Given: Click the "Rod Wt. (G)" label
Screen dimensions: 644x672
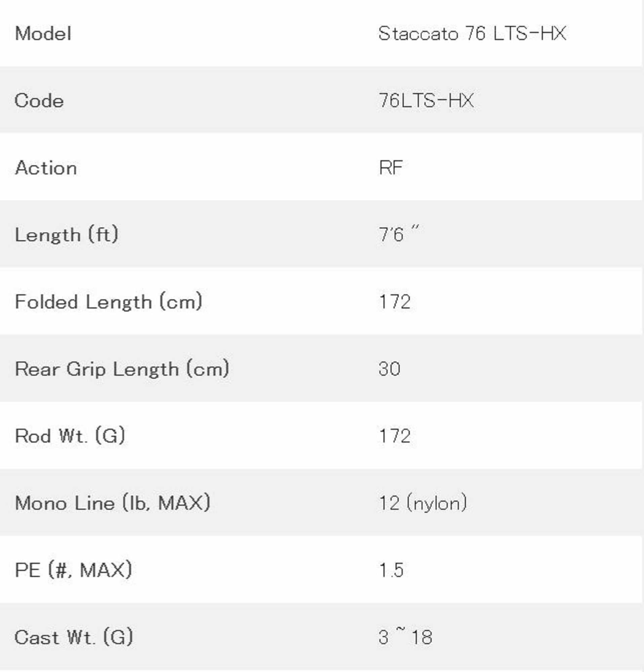Looking at the screenshot, I should pos(70,436).
